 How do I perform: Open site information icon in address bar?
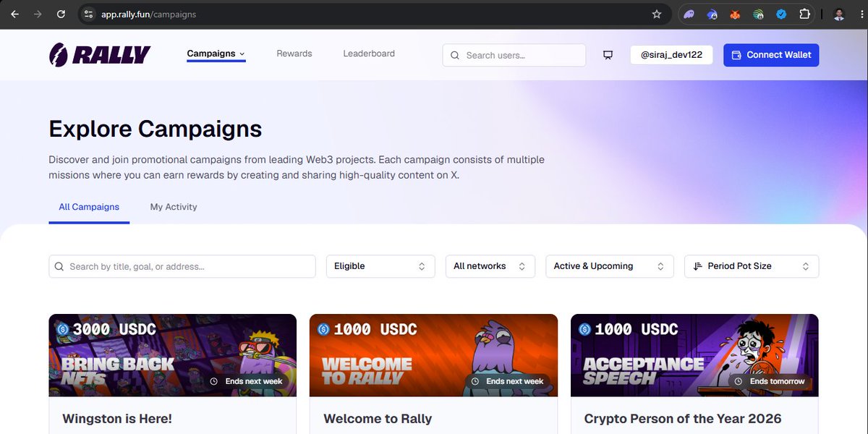tap(88, 14)
